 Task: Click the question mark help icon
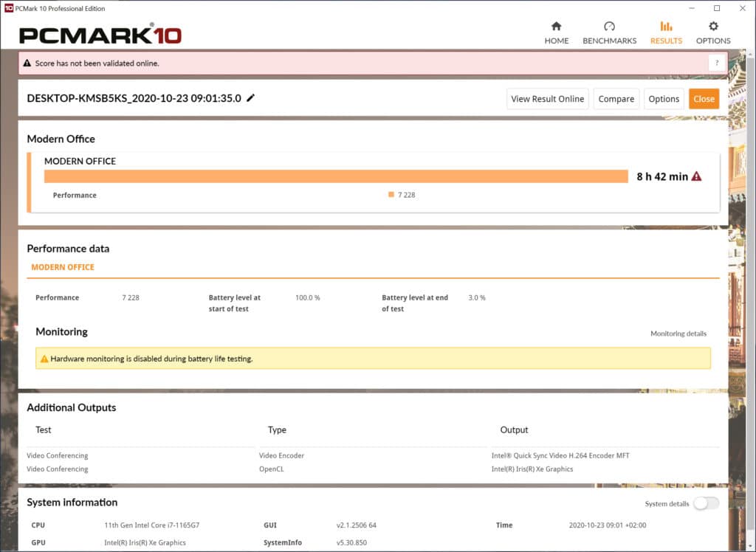[x=717, y=63]
